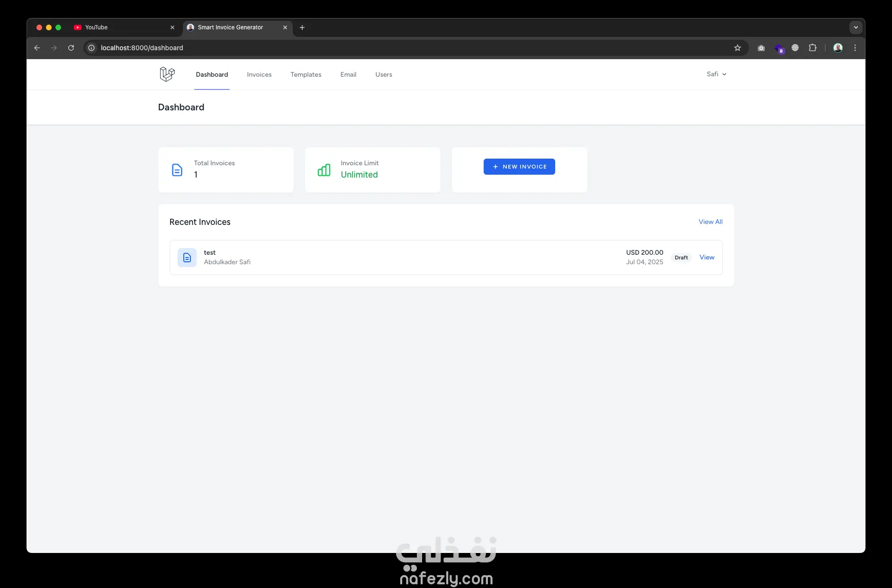Open the Extensions puzzle icon
The image size is (892, 588).
click(813, 48)
